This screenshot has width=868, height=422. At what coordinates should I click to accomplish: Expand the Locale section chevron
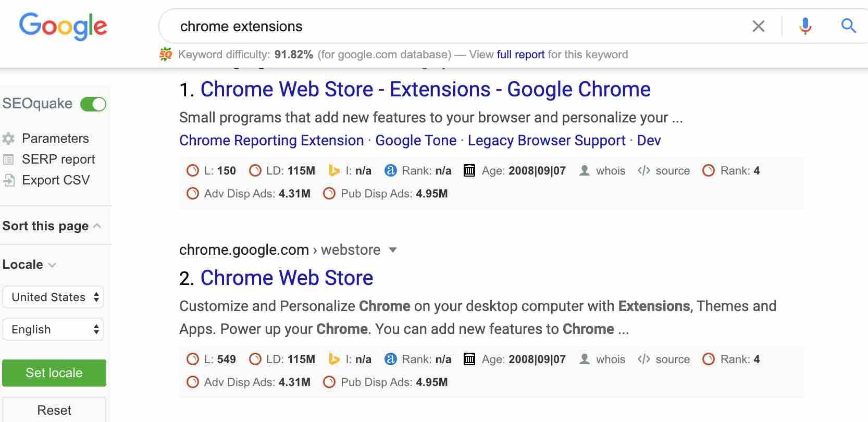(x=52, y=265)
